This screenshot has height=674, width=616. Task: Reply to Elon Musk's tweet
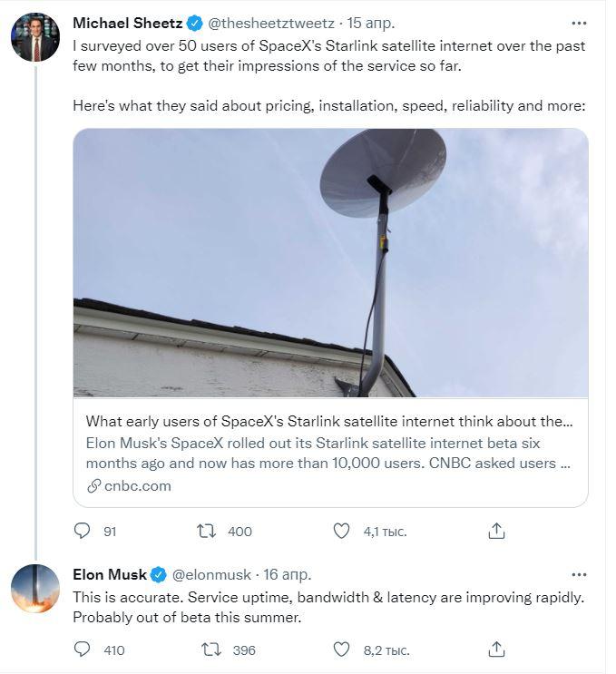pos(83,650)
